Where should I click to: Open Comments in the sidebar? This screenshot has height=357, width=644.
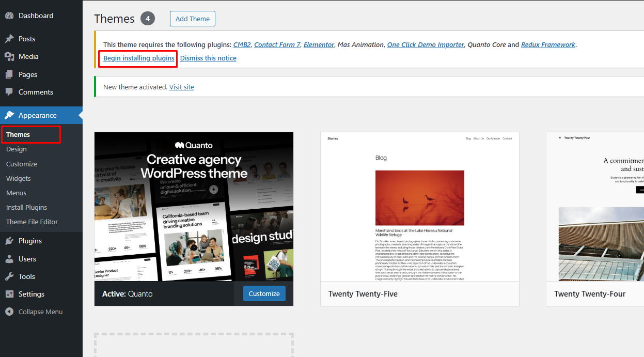click(x=36, y=92)
